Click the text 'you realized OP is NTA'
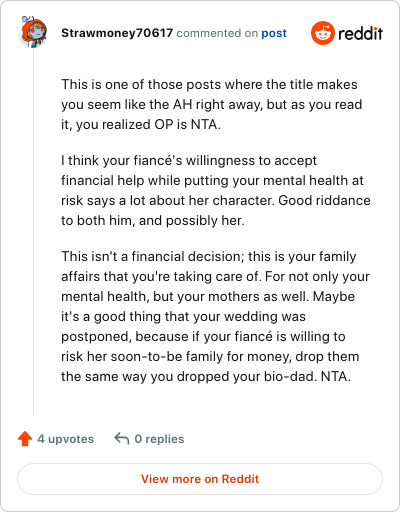Viewport: 400px width, 512px height. coord(148,125)
